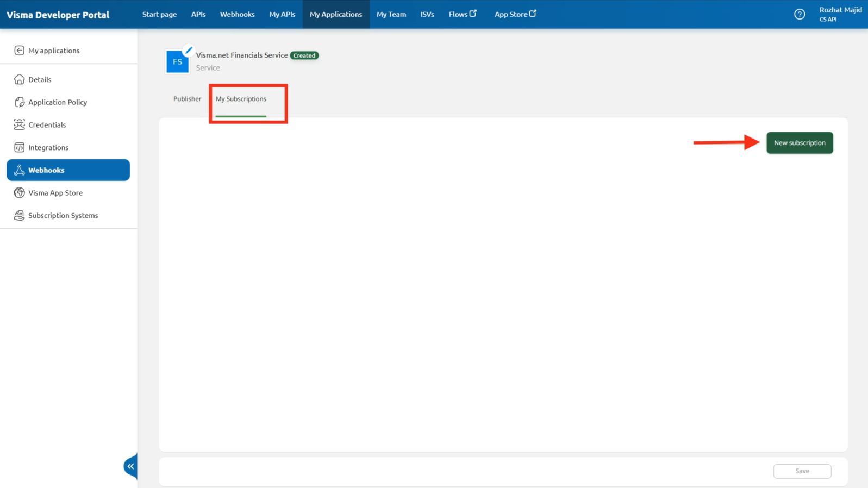Go to My Team in navigation bar
Image resolution: width=868 pixels, height=488 pixels.
391,15
